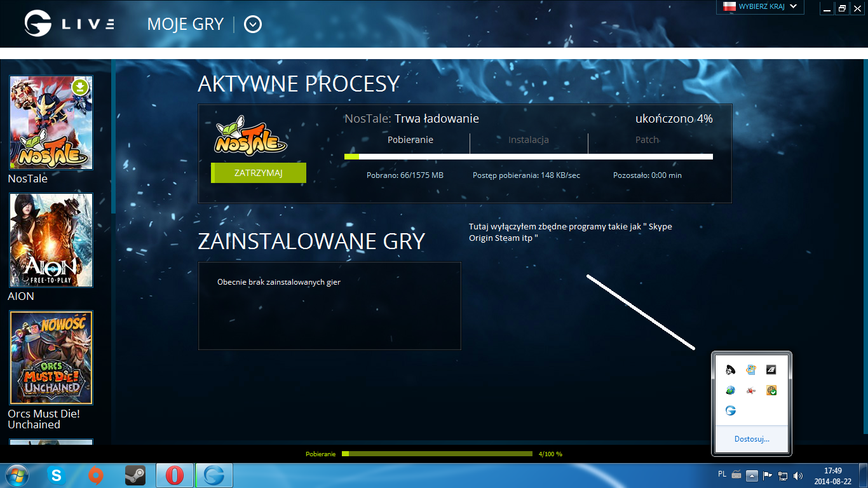The height and width of the screenshot is (488, 868).
Task: Open the WYBIERZ KRAJ country selector
Action: coord(761,6)
